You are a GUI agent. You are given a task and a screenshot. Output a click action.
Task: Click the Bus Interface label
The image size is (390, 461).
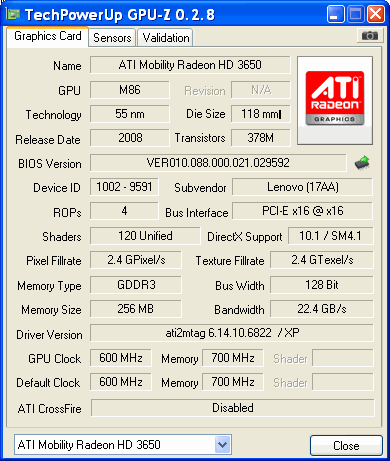point(197,213)
